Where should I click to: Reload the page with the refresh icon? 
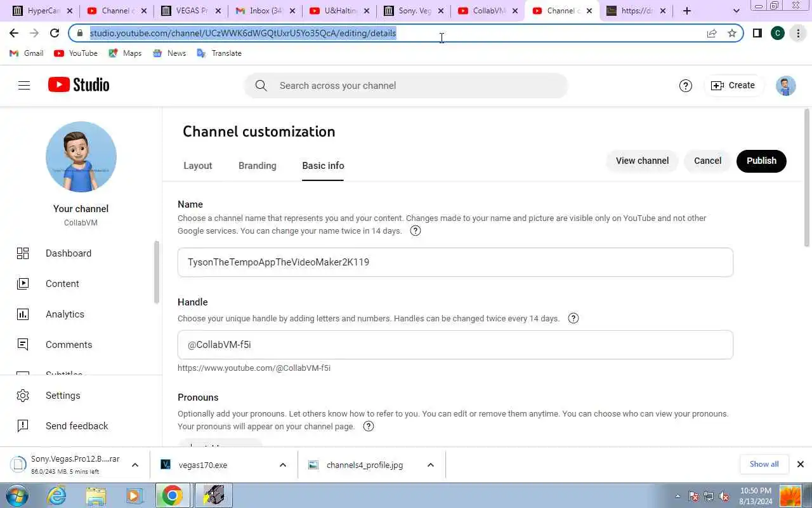click(x=55, y=33)
